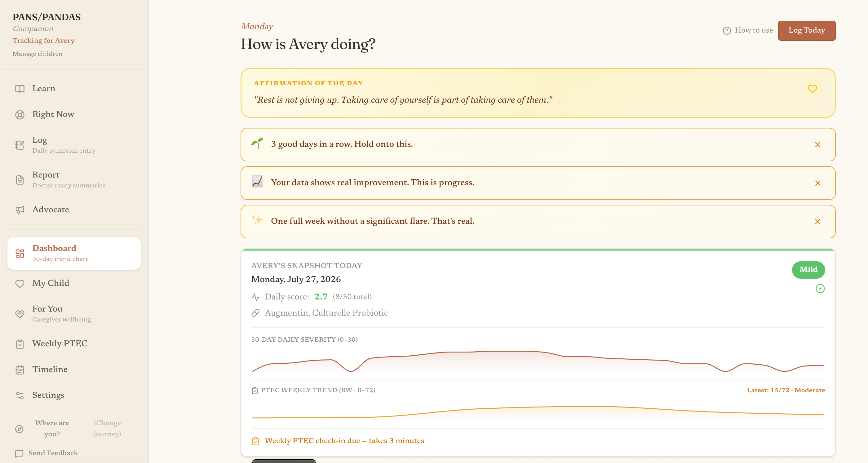Open the How to use help link
Image resolution: width=868 pixels, height=463 pixels.
[748, 30]
